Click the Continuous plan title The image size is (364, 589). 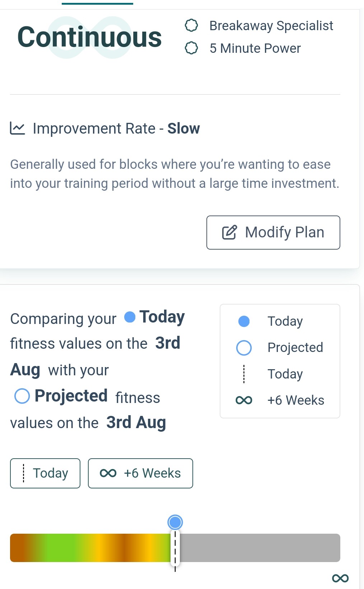pos(89,37)
